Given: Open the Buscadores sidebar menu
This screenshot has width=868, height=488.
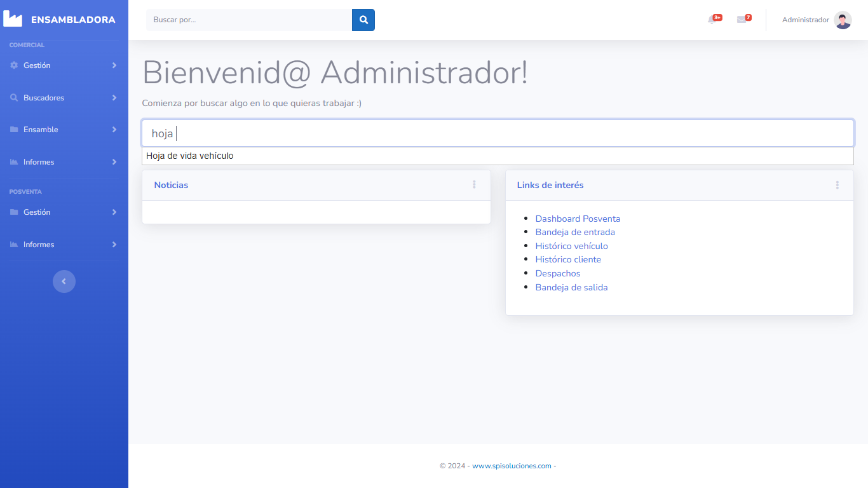Looking at the screenshot, I should 64,98.
